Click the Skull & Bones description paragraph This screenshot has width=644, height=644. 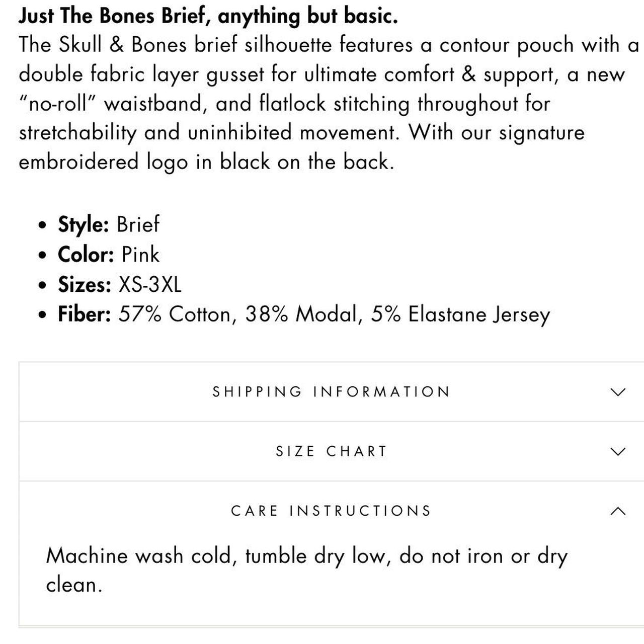point(329,103)
